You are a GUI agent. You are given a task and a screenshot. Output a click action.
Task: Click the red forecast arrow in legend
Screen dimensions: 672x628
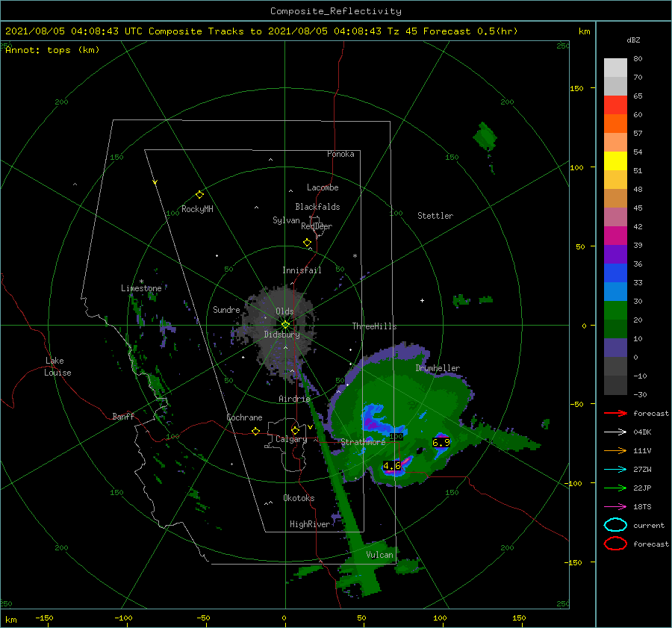[615, 413]
